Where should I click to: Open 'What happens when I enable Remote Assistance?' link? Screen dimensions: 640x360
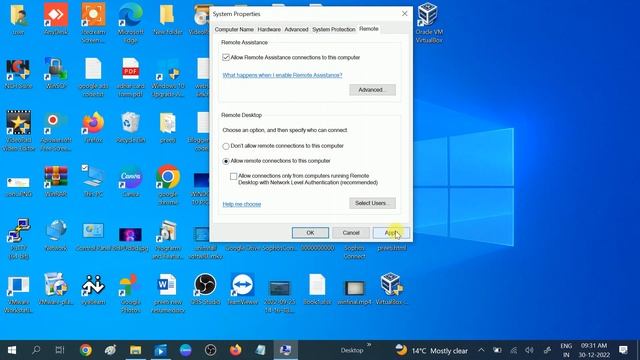[282, 75]
